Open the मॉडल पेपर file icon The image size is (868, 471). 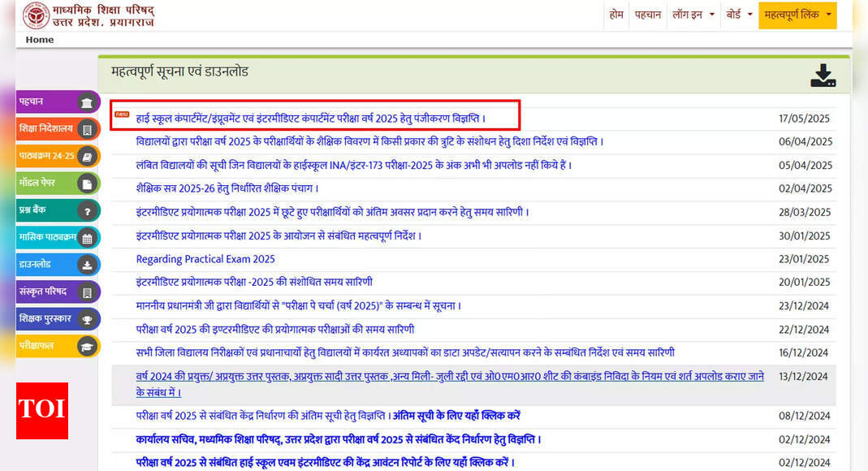click(87, 184)
